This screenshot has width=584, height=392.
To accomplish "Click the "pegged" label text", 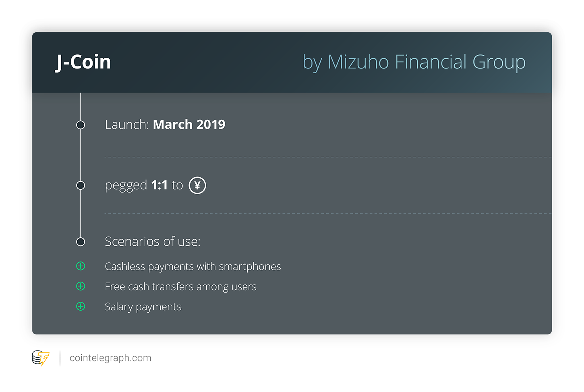I will click(x=126, y=186).
